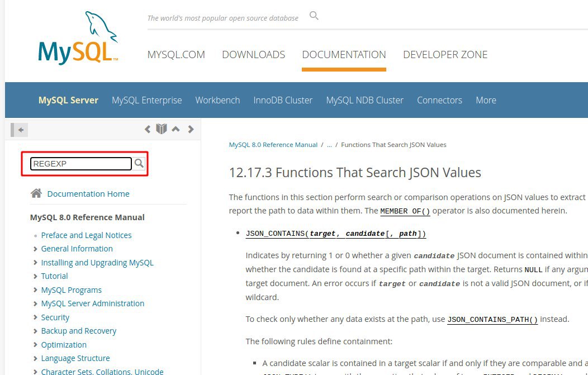
Task: Go to next page with right chevron
Action: click(191, 129)
